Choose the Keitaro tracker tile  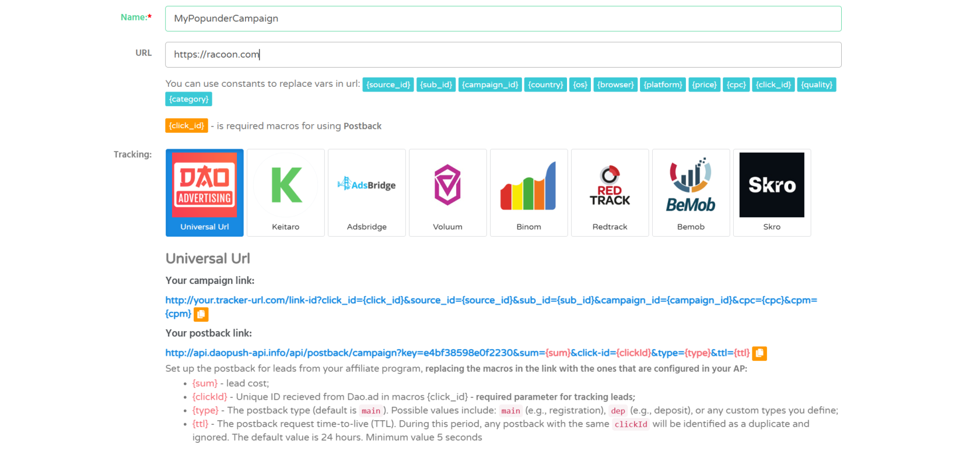286,193
